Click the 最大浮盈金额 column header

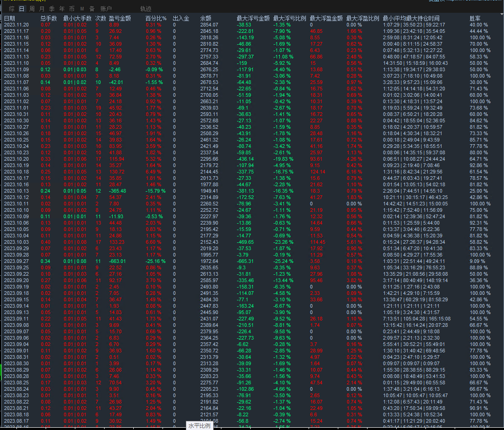[x=326, y=18]
